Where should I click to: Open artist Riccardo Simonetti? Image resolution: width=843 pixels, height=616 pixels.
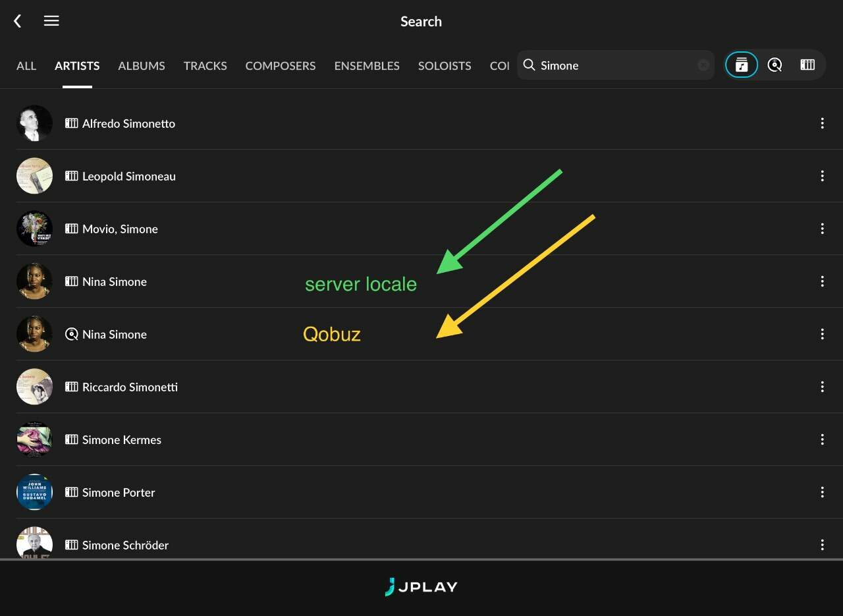click(421, 387)
